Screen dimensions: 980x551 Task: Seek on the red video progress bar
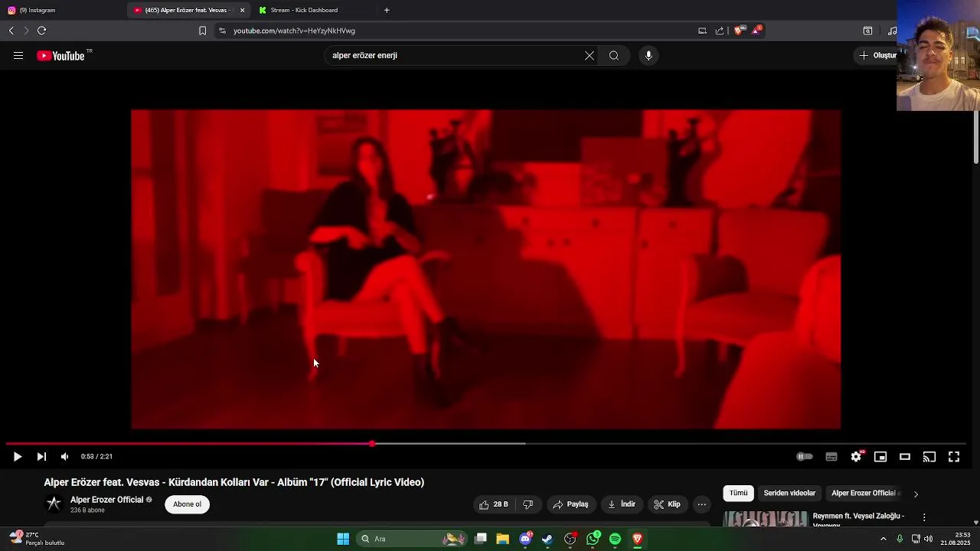[486, 444]
